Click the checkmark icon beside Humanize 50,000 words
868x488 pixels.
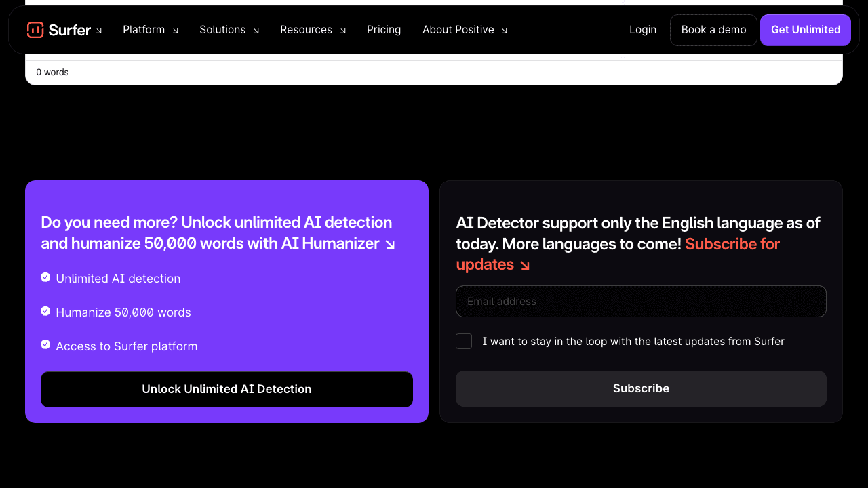coord(45,311)
